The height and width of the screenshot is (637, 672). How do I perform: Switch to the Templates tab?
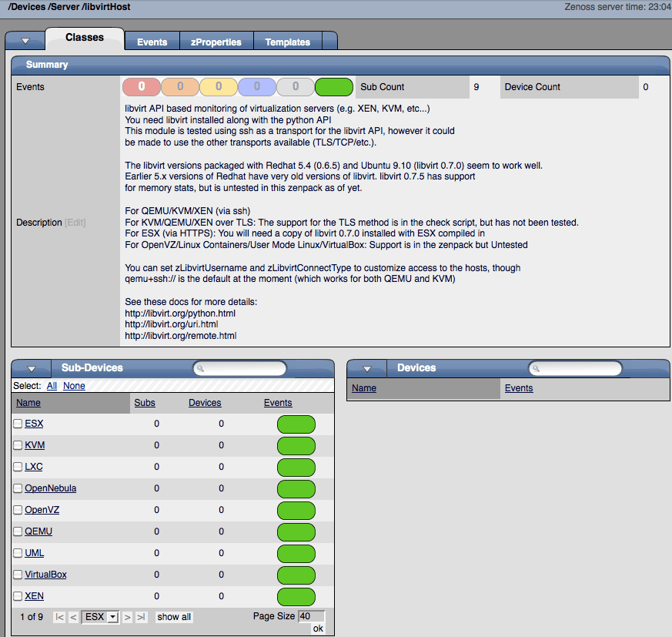[x=288, y=42]
